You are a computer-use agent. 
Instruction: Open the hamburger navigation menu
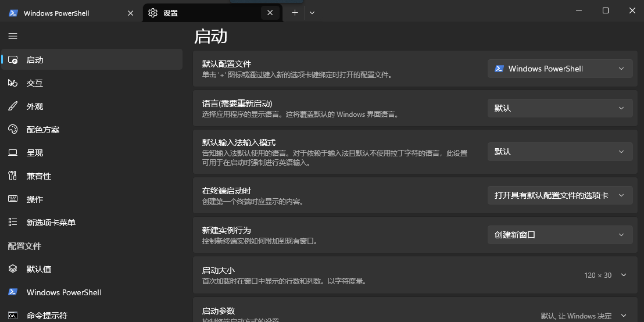[x=13, y=36]
